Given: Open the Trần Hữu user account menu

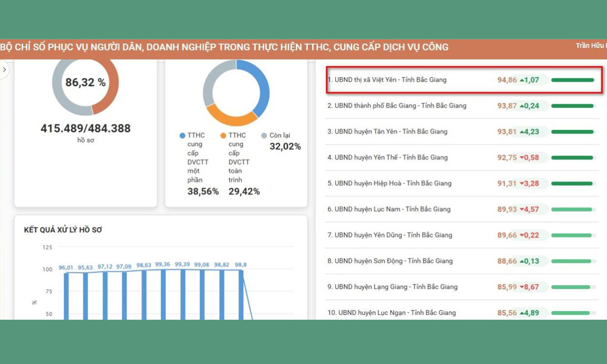Looking at the screenshot, I should [x=591, y=46].
